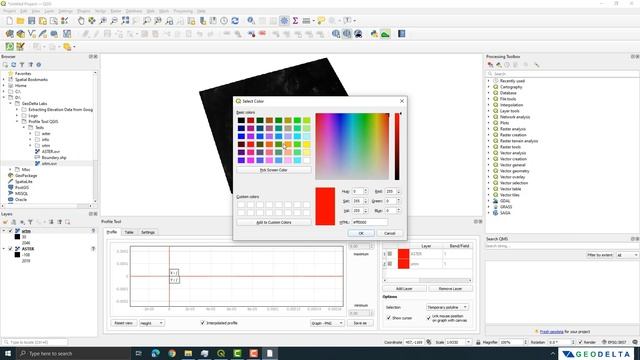The height and width of the screenshot is (360, 640).
Task: Toggle Link mouse position on graph checkbox
Action: pos(429,318)
